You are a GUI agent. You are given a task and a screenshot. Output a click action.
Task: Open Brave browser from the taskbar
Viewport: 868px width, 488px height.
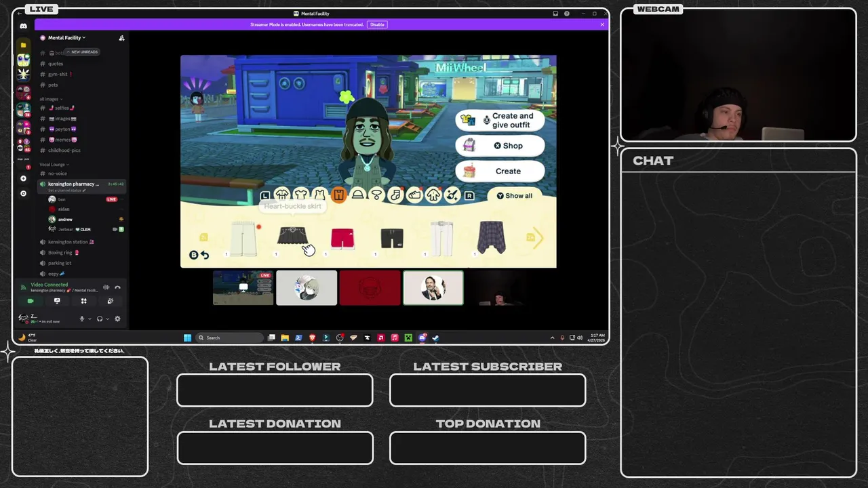tap(313, 338)
